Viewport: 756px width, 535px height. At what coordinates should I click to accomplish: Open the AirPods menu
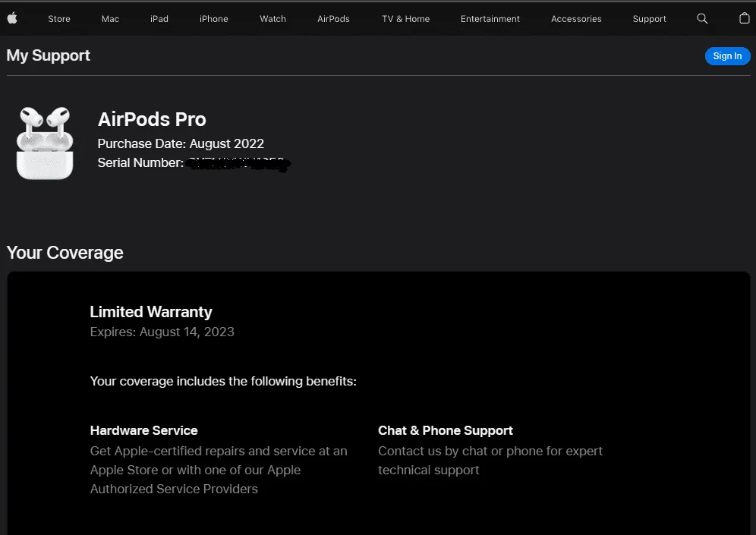333,19
